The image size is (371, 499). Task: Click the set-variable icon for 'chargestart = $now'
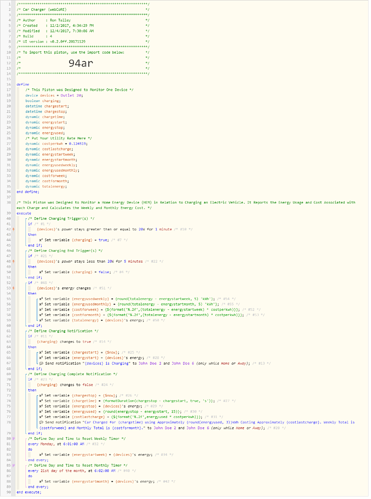[x=41, y=352]
